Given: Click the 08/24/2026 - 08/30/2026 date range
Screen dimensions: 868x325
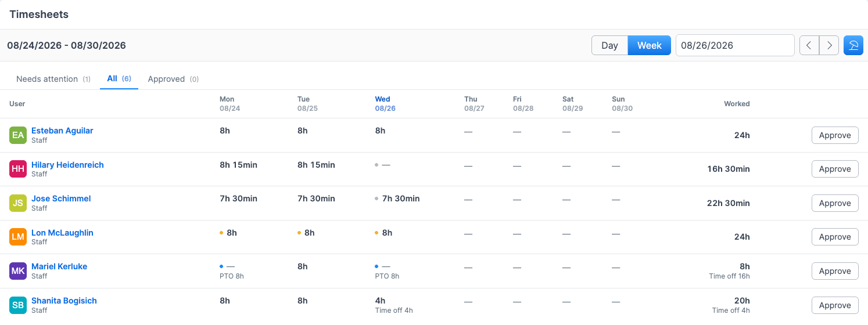Looking at the screenshot, I should (67, 45).
